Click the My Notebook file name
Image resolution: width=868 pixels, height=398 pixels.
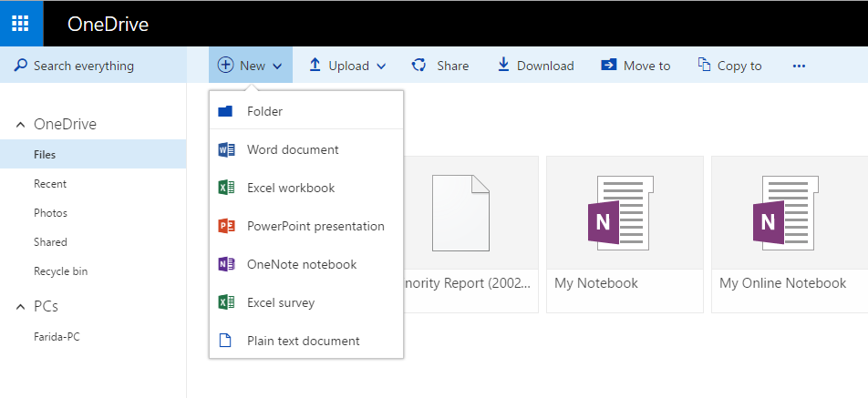tap(596, 283)
